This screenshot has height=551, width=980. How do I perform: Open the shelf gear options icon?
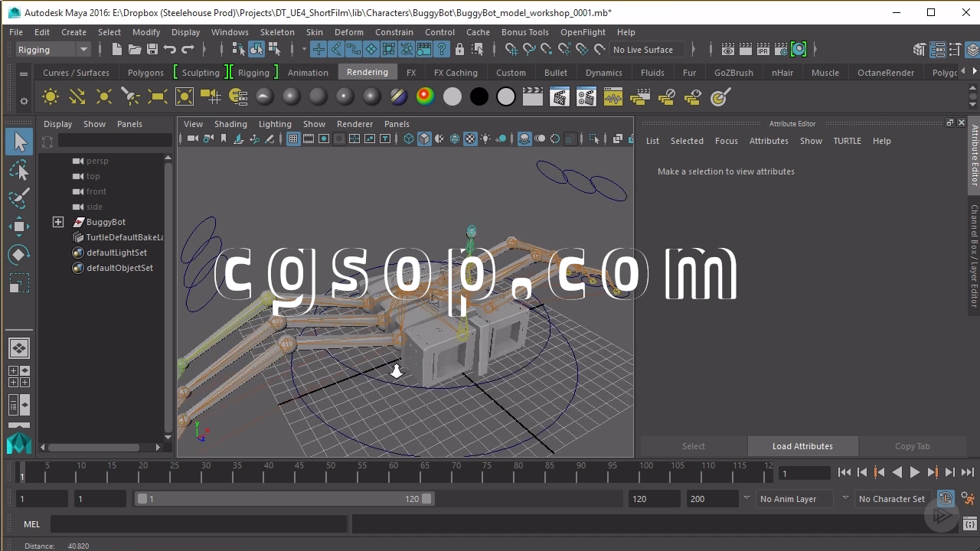[x=24, y=100]
